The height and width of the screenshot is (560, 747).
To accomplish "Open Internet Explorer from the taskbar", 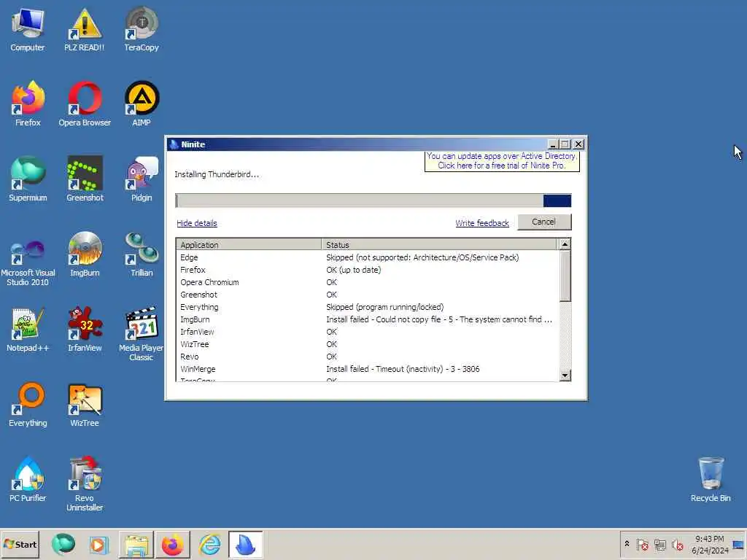I will click(x=209, y=544).
